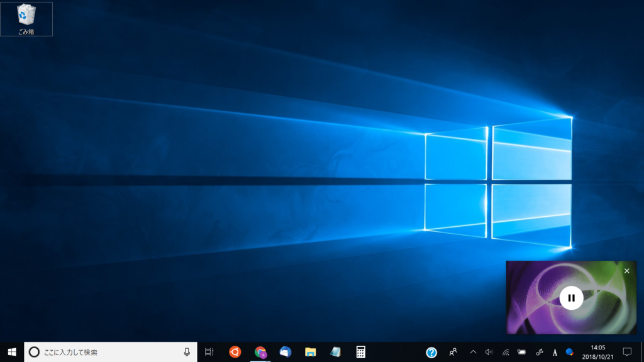Switch to the Chrome taskbar app

click(x=260, y=352)
